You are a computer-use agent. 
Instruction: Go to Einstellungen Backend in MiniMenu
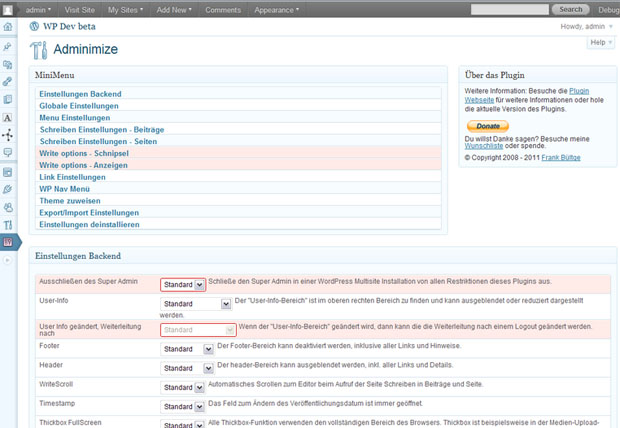click(80, 94)
